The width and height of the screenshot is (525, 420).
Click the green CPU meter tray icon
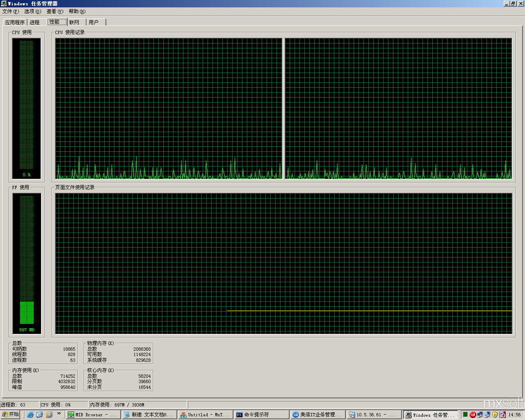point(465,415)
